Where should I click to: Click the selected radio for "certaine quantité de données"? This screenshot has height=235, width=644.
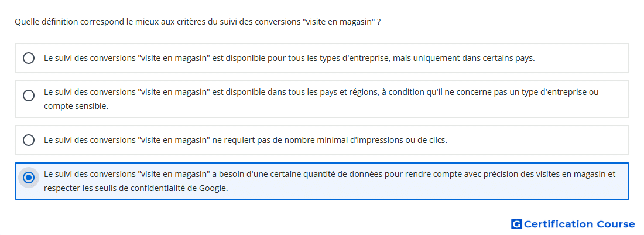(29, 178)
